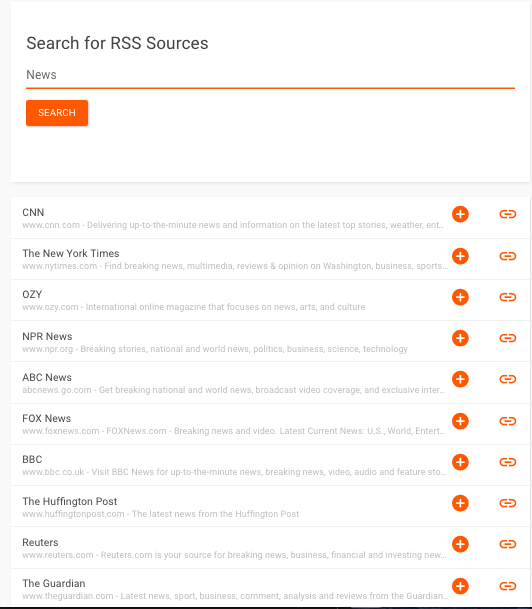The image size is (532, 609).
Task: Open the OZY link icon
Action: pos(508,297)
